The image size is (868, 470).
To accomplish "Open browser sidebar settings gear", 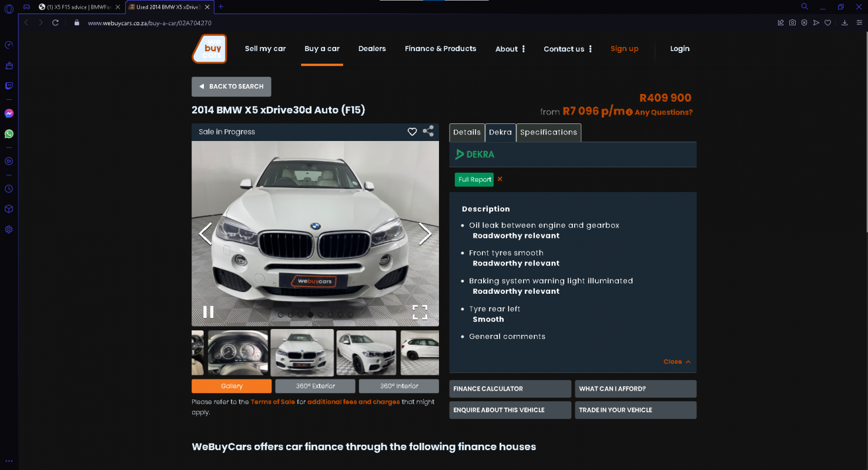I will point(9,230).
